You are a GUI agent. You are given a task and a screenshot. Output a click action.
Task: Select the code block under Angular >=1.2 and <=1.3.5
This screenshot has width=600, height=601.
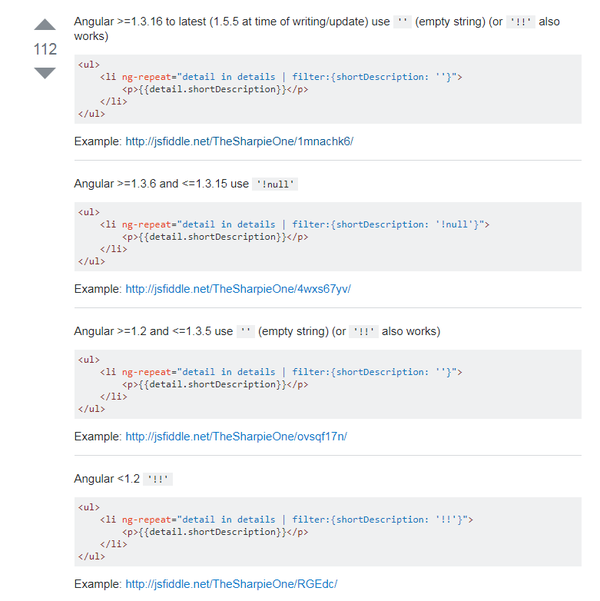click(x=327, y=385)
